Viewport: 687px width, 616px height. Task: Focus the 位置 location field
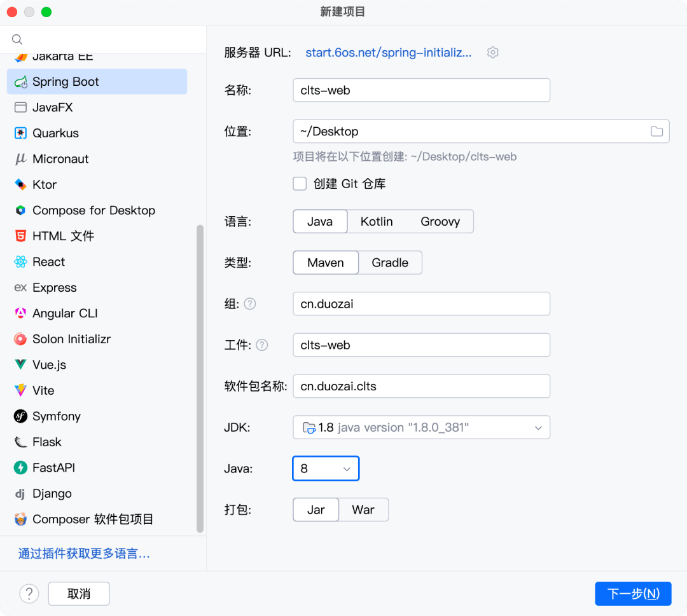click(481, 132)
